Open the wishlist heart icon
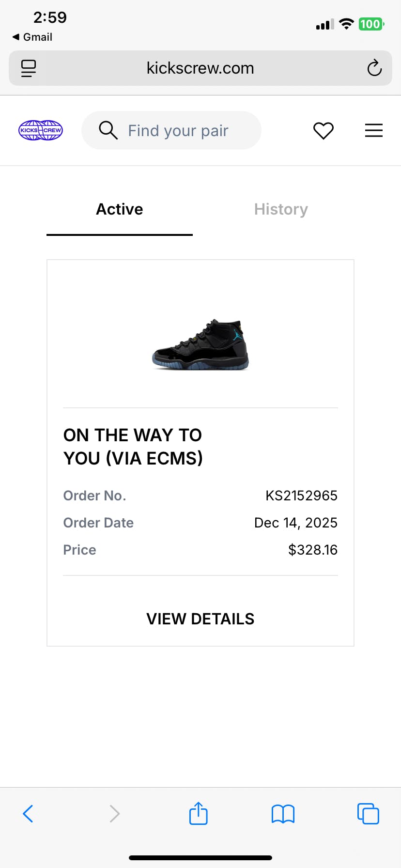 [324, 131]
